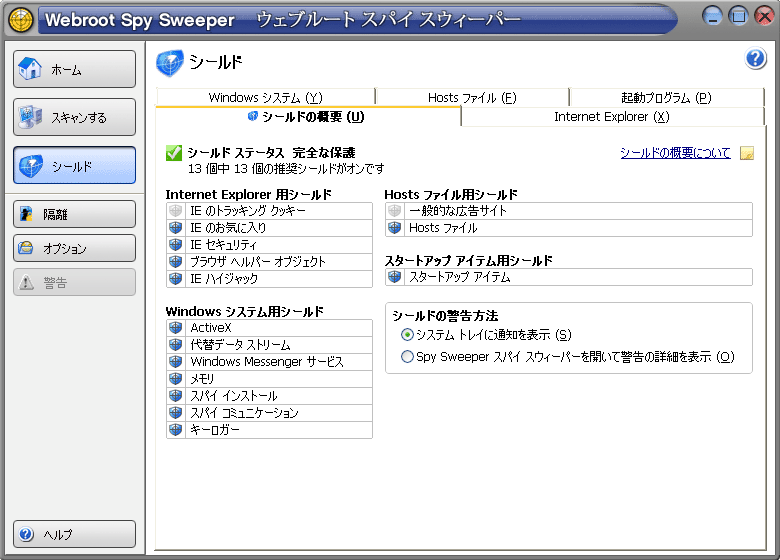
Task: Click the shield icon for スパイ コミュニケーション
Action: pos(175,412)
